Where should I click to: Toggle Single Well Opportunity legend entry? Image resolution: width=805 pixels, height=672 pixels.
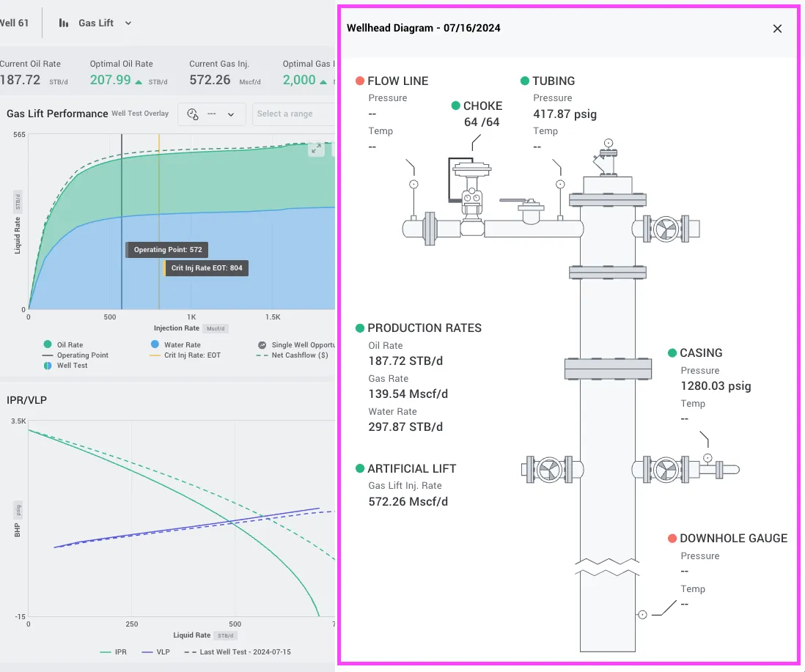click(296, 344)
